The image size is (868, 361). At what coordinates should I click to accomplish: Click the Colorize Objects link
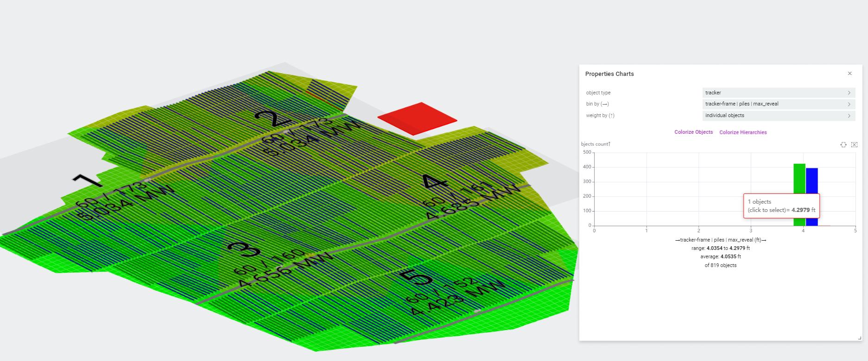[693, 132]
